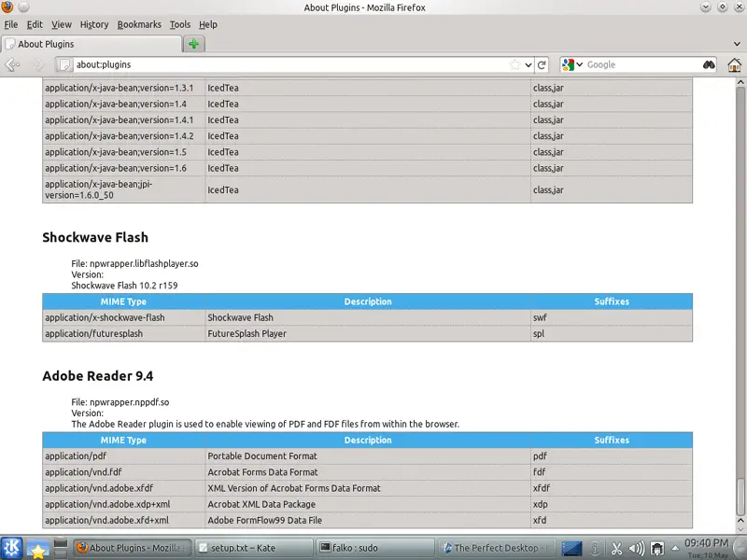Click the application/x-shockwave-flash MIME cell
747x560 pixels.
coord(124,317)
